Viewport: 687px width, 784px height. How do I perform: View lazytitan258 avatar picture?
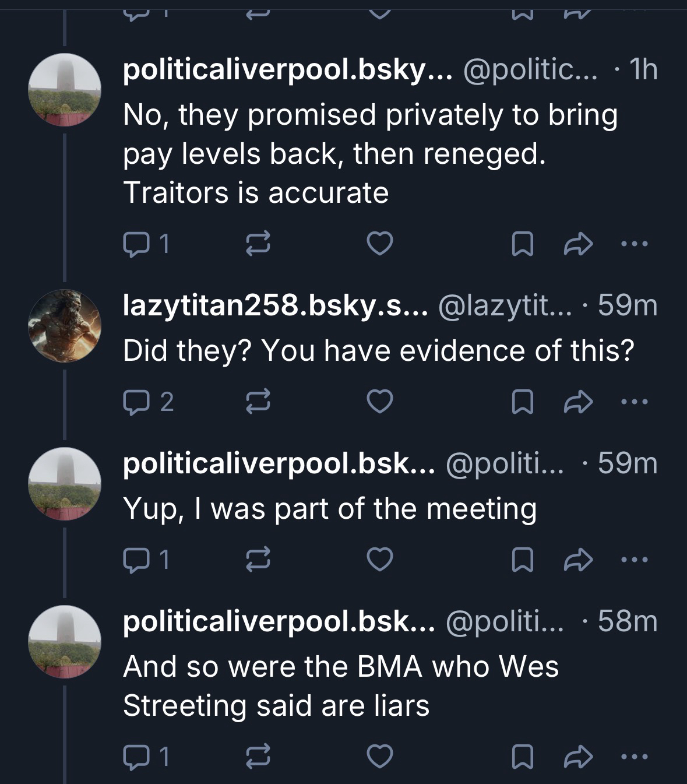65,325
